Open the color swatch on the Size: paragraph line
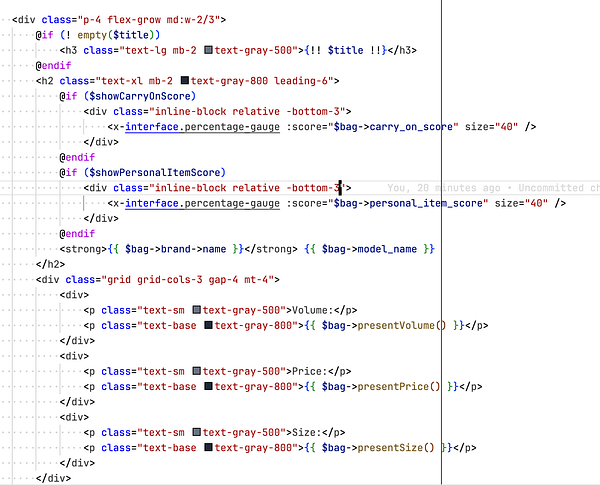The width and height of the screenshot is (600, 485). tap(197, 432)
